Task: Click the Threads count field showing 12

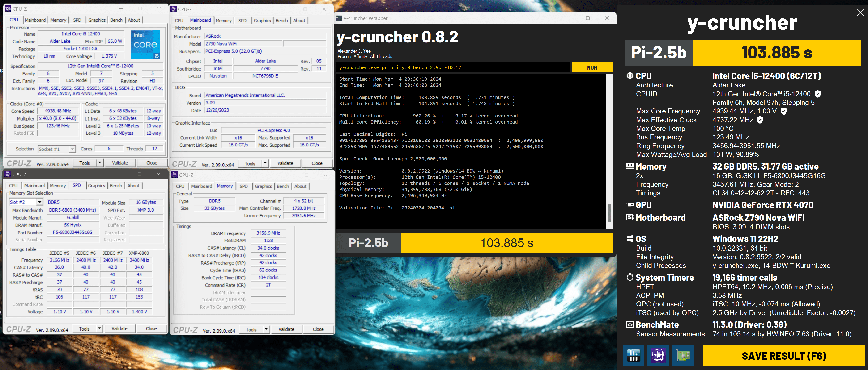Action: 154,149
